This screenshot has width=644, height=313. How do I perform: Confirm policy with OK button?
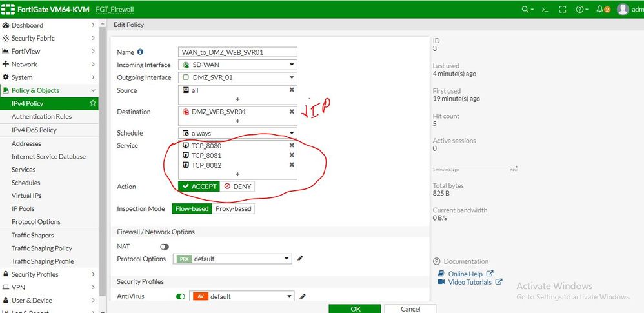355,308
